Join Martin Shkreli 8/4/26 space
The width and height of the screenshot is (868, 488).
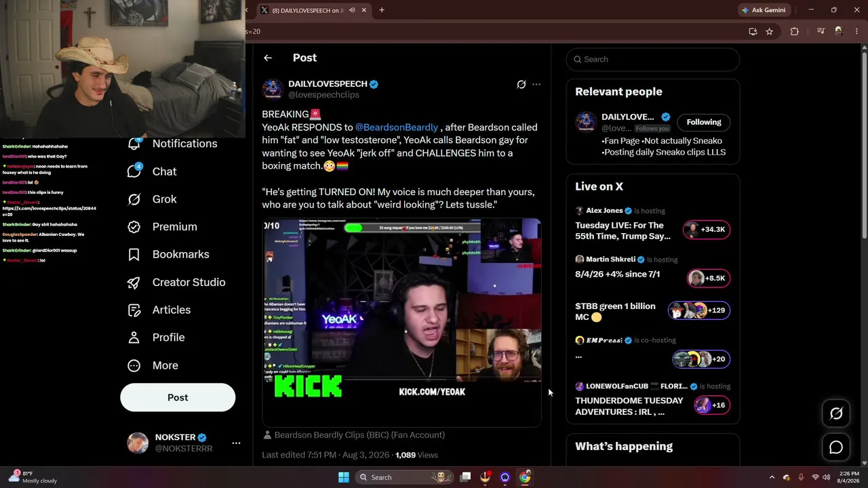coord(617,274)
